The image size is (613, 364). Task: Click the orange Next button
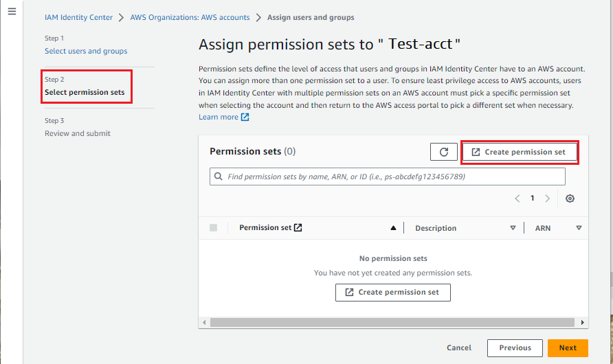click(x=568, y=348)
